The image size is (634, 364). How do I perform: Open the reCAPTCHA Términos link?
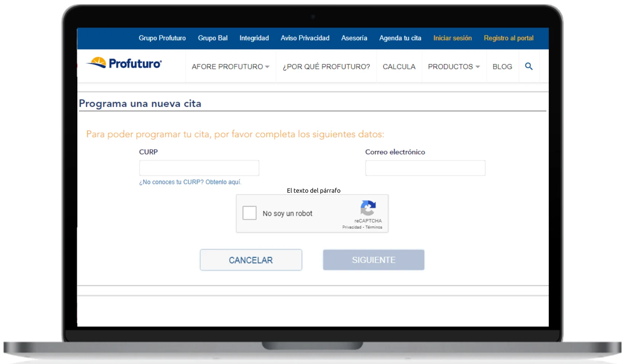[374, 227]
